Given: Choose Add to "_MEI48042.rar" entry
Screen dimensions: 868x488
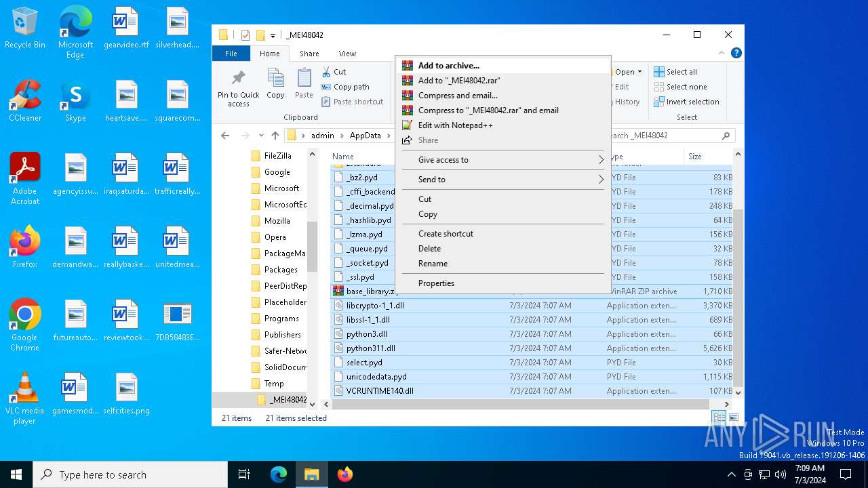Looking at the screenshot, I should pyautogui.click(x=503, y=81).
